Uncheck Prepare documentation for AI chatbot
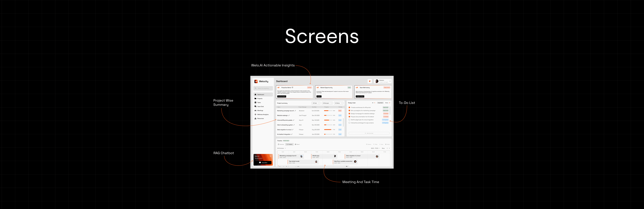 349,117
